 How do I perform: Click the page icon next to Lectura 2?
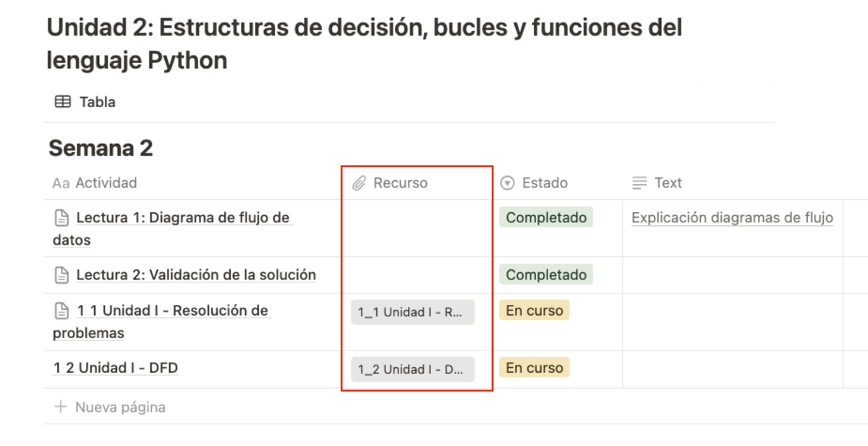click(61, 275)
